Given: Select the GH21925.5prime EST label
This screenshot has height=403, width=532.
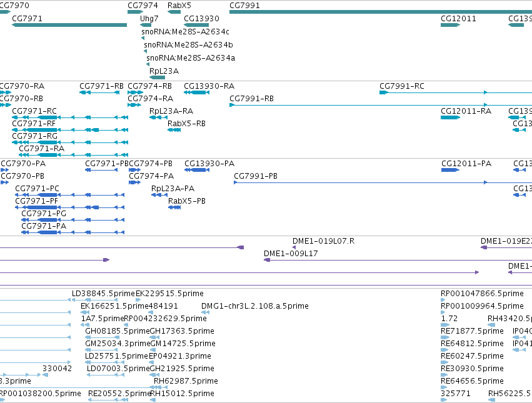Looking at the screenshot, I should click(182, 369).
